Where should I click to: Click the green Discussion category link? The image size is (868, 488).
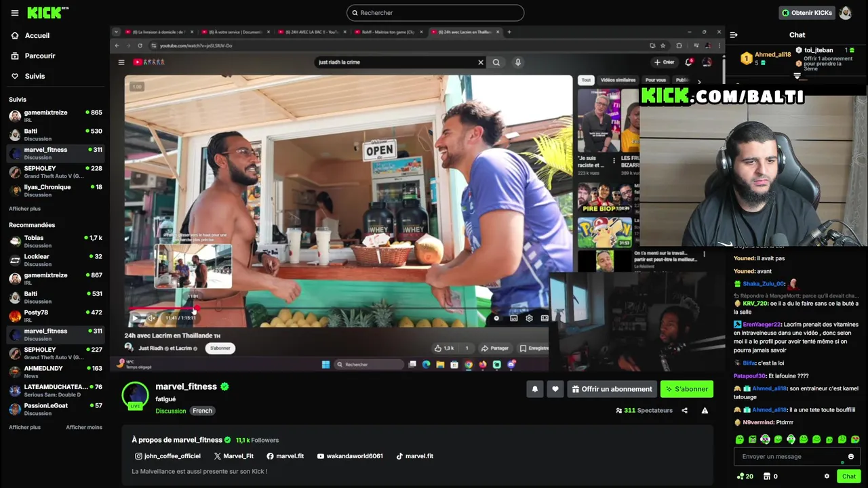(x=171, y=411)
